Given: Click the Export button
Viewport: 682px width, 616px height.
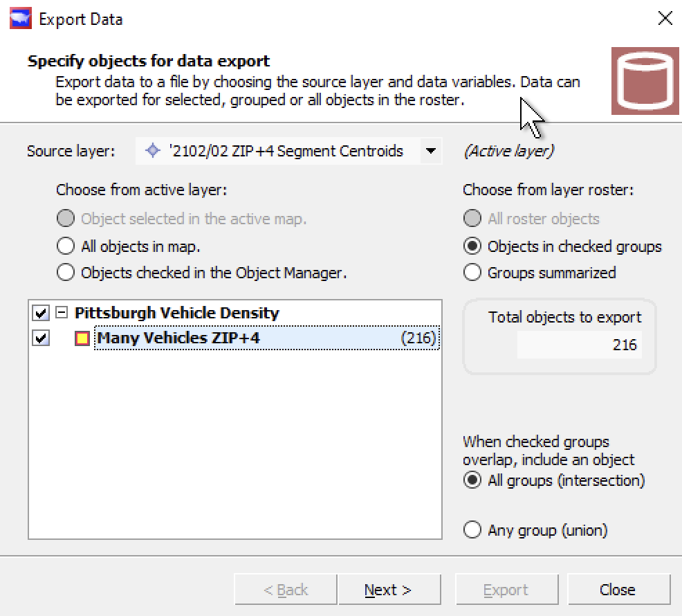Looking at the screenshot, I should point(506,589).
